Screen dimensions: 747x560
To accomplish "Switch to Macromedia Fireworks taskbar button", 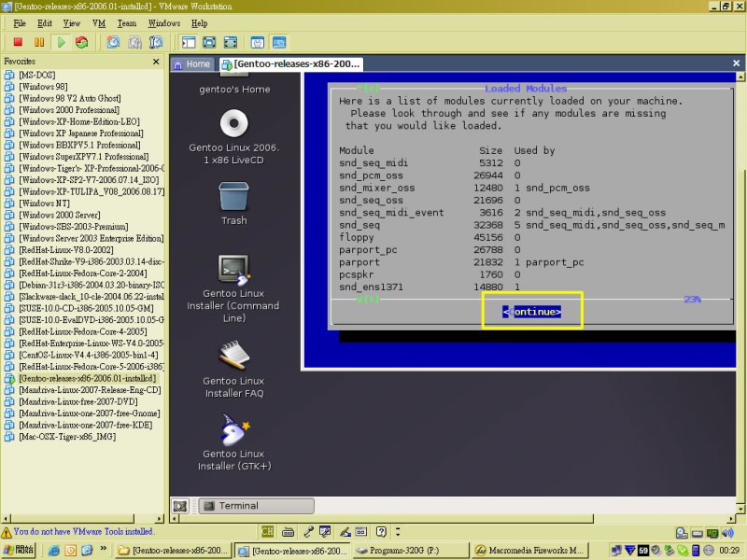I will coord(530,551).
